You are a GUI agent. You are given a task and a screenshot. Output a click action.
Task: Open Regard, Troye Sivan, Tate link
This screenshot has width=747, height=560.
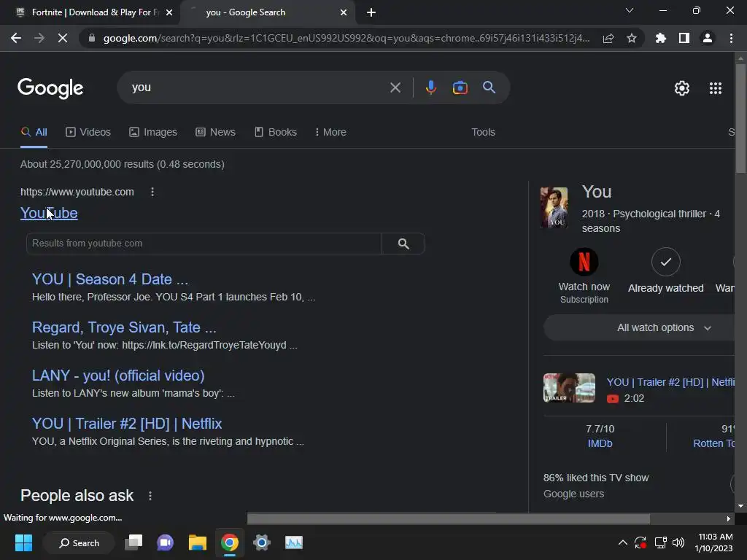124,327
